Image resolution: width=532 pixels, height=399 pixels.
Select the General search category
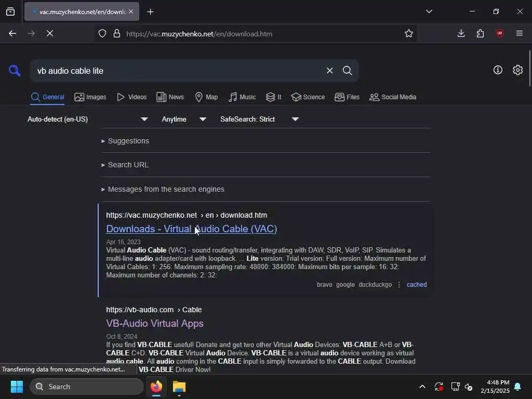point(47,97)
